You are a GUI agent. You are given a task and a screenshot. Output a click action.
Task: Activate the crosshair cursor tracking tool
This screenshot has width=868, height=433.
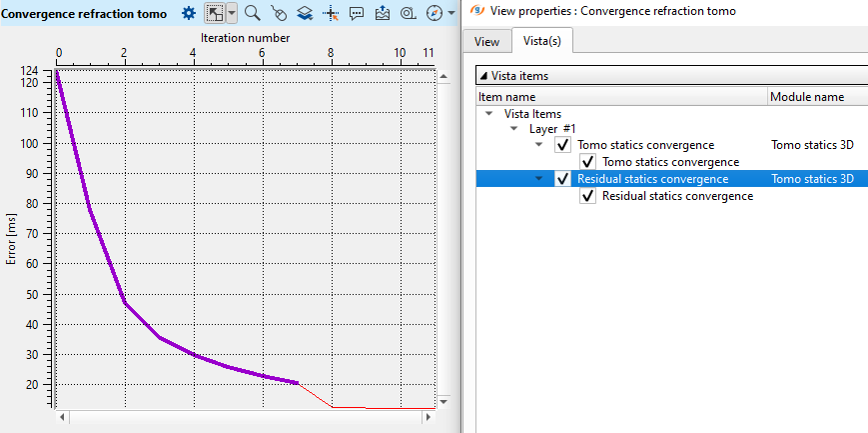331,13
